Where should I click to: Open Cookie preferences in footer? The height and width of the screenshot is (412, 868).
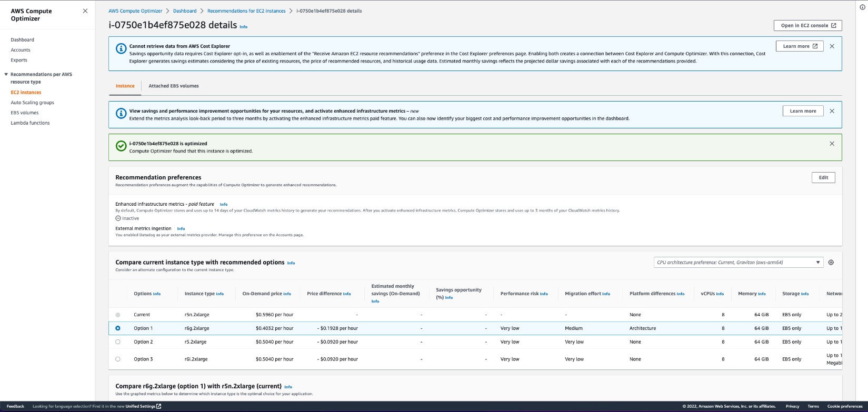(x=845, y=407)
